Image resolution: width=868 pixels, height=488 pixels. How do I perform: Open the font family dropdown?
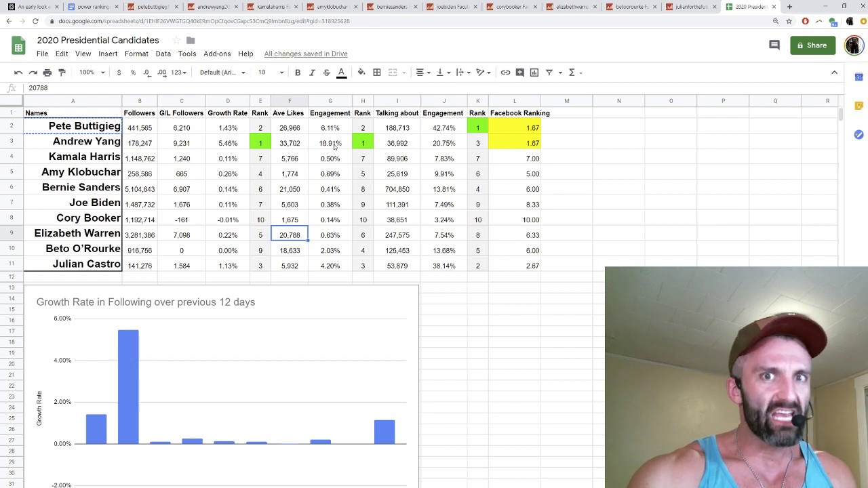[222, 73]
